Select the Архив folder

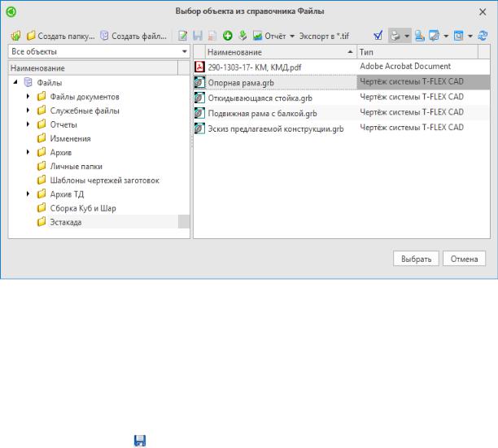pos(61,153)
